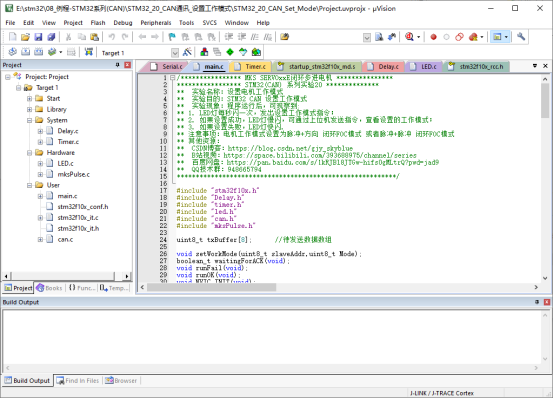Viewport: 554px width, 398px height.
Task: Close the Project panel with red X
Action: tap(128, 65)
